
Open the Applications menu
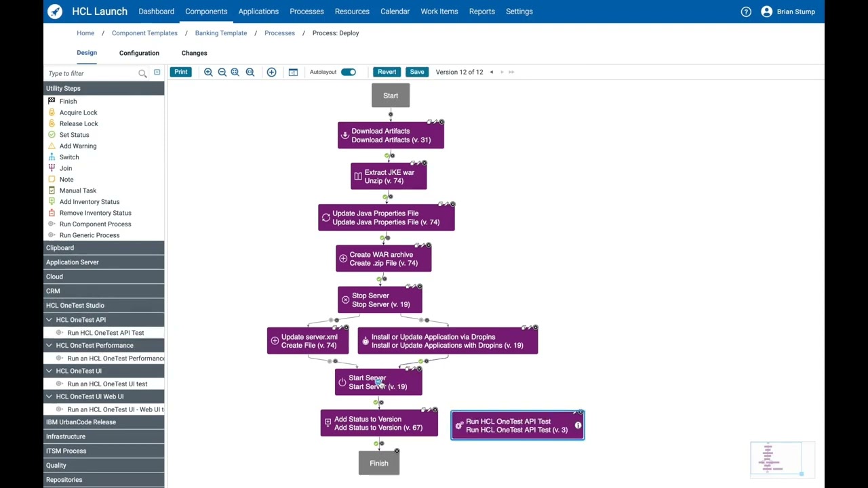[258, 12]
